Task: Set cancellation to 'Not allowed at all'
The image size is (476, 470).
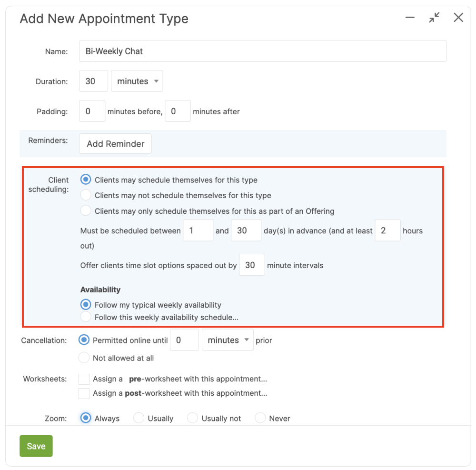Action: pos(84,358)
